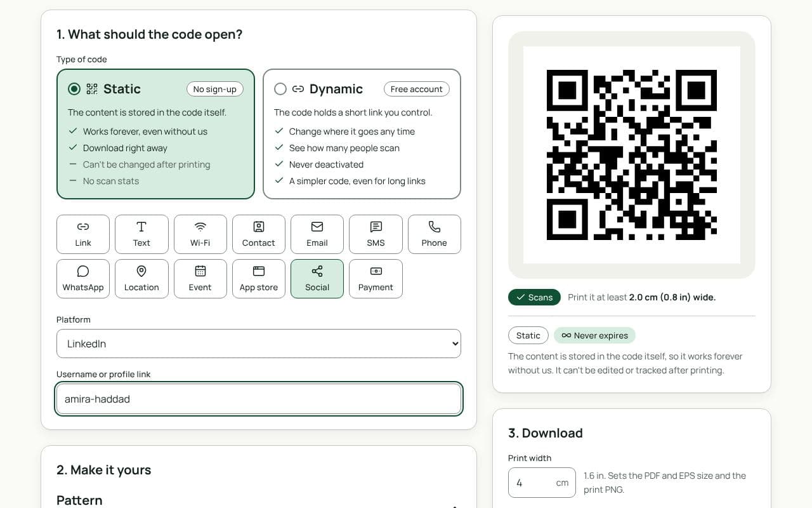
Task: Select the SMS message icon
Action: (x=376, y=227)
